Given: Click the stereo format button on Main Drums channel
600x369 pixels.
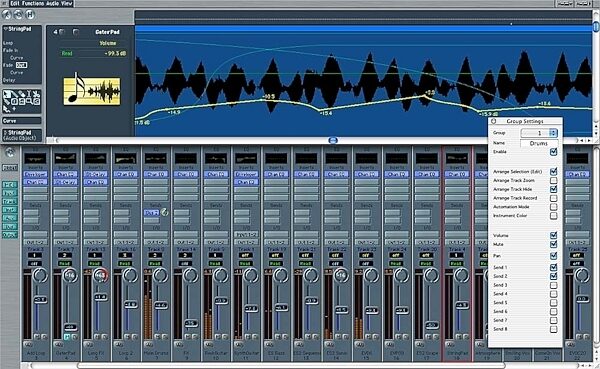Looking at the screenshot, I should point(148,344).
